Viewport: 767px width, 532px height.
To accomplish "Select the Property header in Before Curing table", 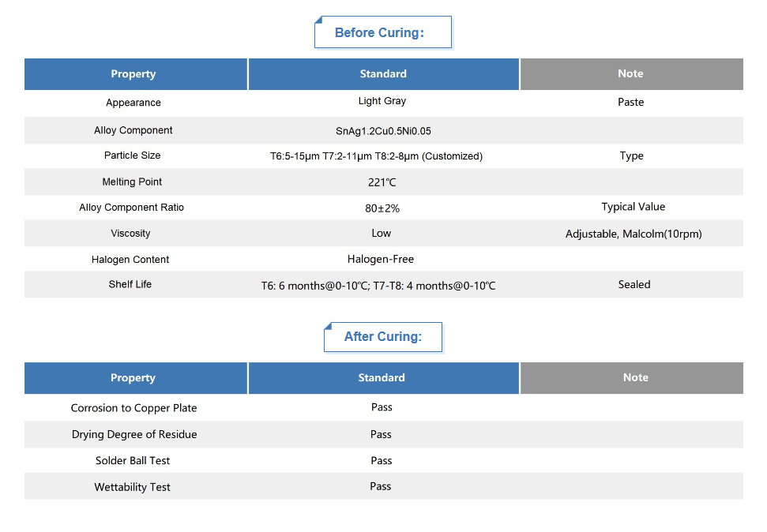I will [136, 74].
